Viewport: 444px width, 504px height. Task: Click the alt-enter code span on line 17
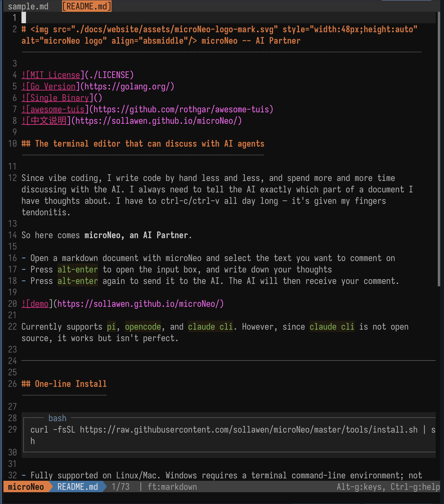pos(78,269)
